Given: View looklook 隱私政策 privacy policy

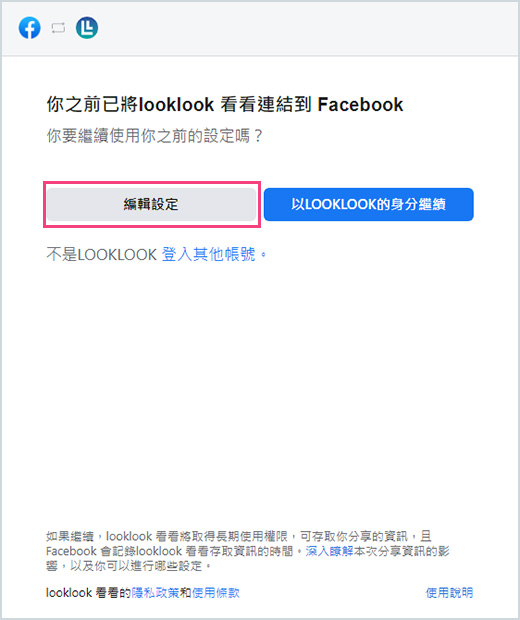Looking at the screenshot, I should [155, 593].
